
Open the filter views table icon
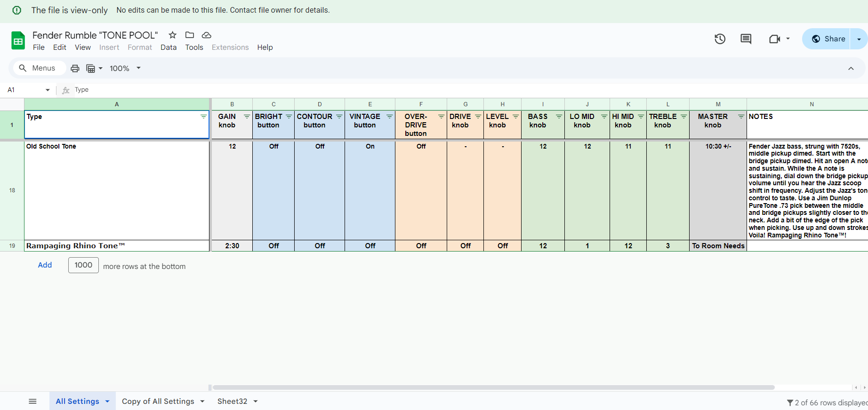click(91, 68)
